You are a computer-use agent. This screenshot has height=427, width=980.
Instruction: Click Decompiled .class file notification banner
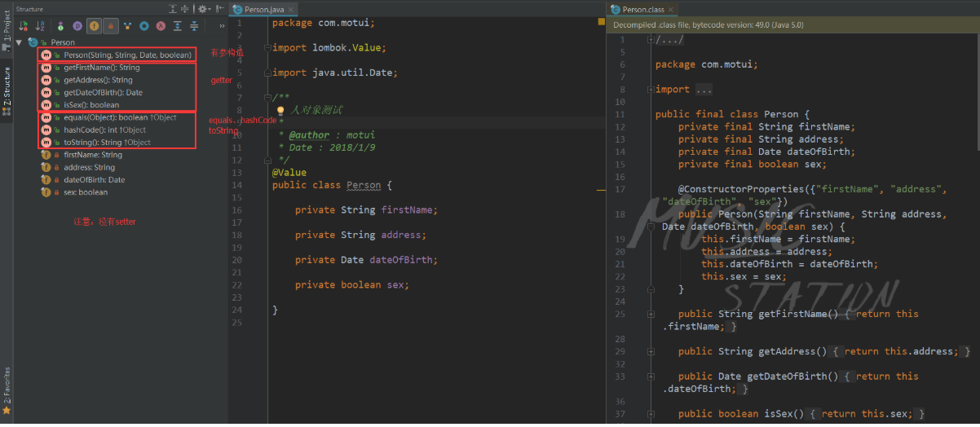click(x=792, y=24)
